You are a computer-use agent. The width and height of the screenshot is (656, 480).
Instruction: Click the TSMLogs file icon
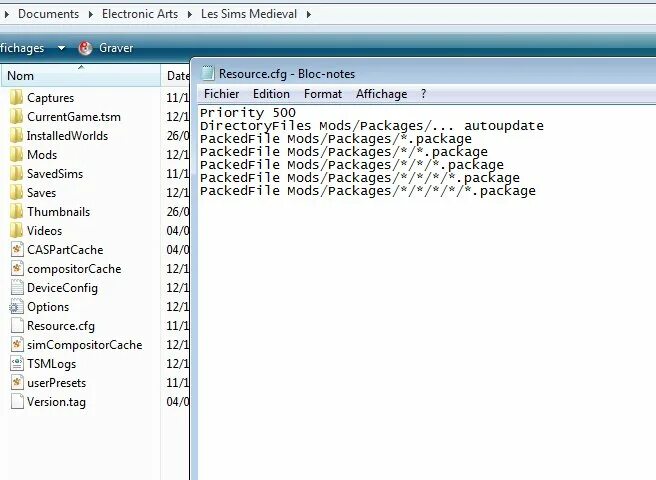[x=17, y=364]
